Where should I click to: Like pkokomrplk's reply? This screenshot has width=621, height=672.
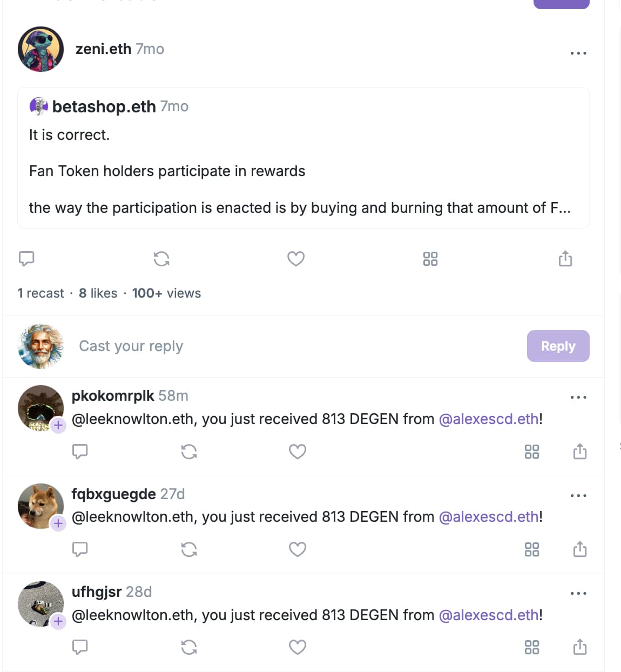tap(298, 452)
